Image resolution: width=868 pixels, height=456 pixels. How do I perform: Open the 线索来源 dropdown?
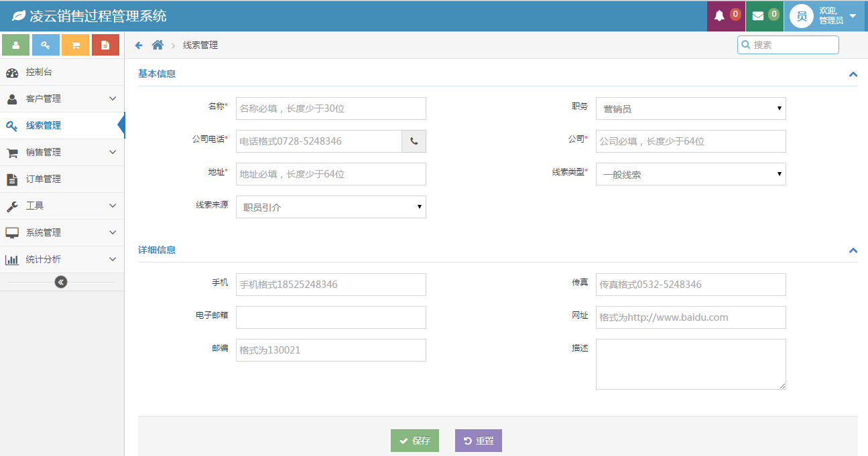[x=330, y=207]
